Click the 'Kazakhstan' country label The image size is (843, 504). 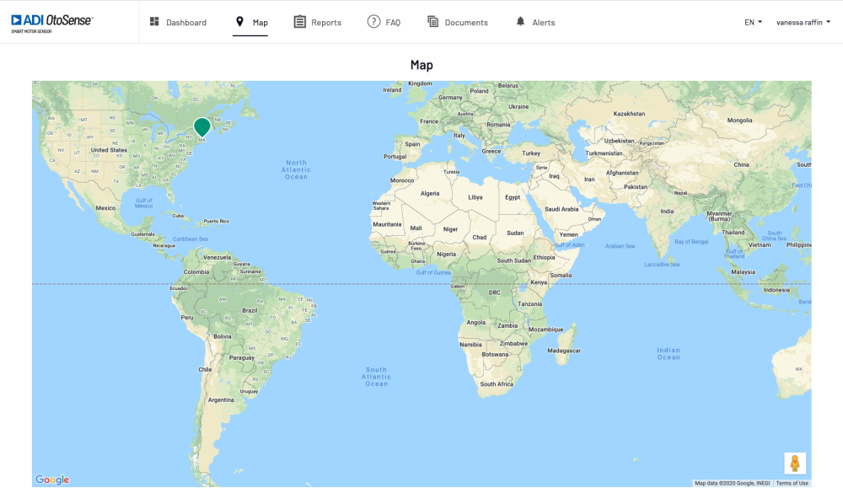pyautogui.click(x=629, y=114)
